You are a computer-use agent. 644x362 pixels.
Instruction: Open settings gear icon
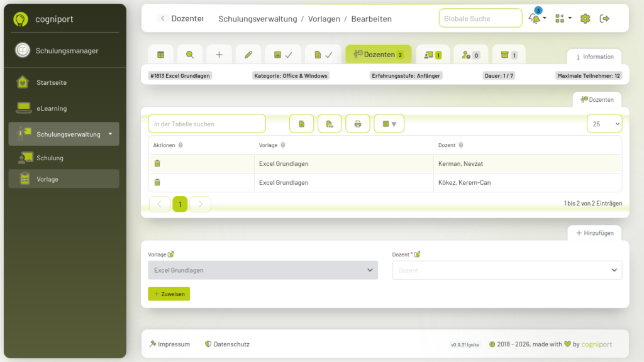[585, 18]
